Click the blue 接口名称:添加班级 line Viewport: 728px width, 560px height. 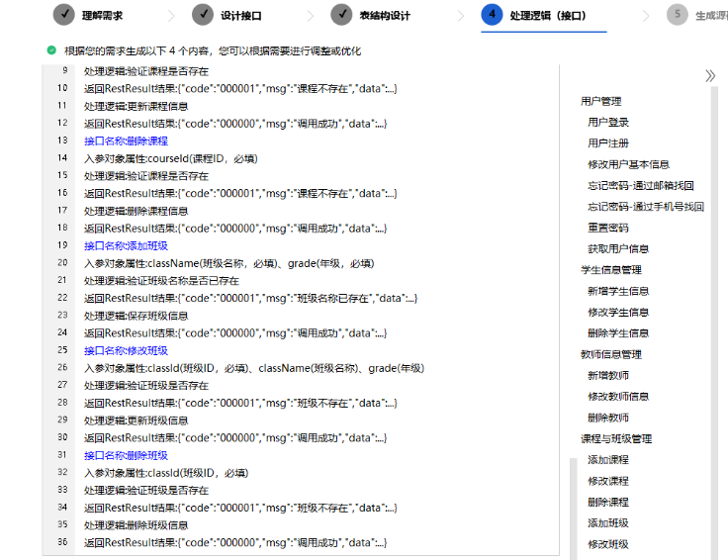pyautogui.click(x=126, y=245)
